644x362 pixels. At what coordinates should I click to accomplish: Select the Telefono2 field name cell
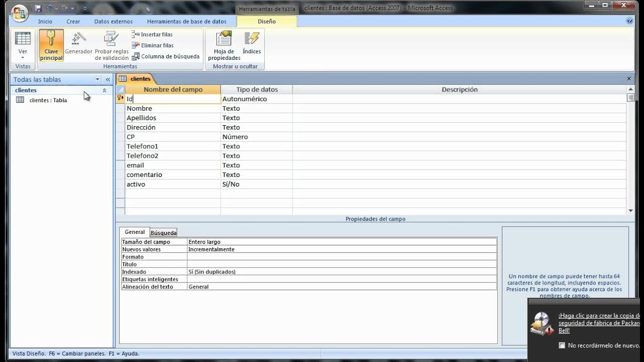173,156
